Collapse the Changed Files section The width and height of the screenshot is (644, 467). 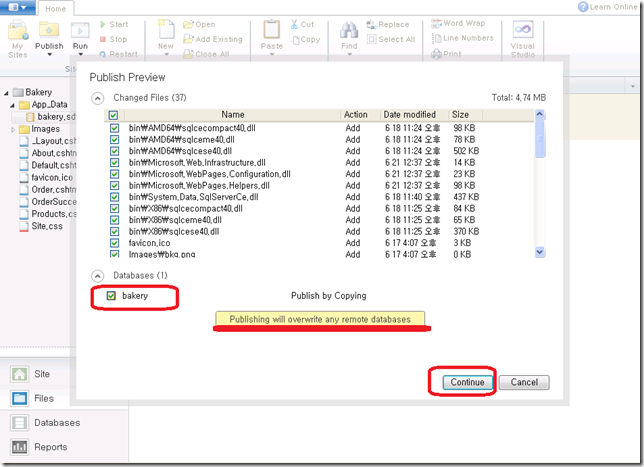click(x=97, y=99)
